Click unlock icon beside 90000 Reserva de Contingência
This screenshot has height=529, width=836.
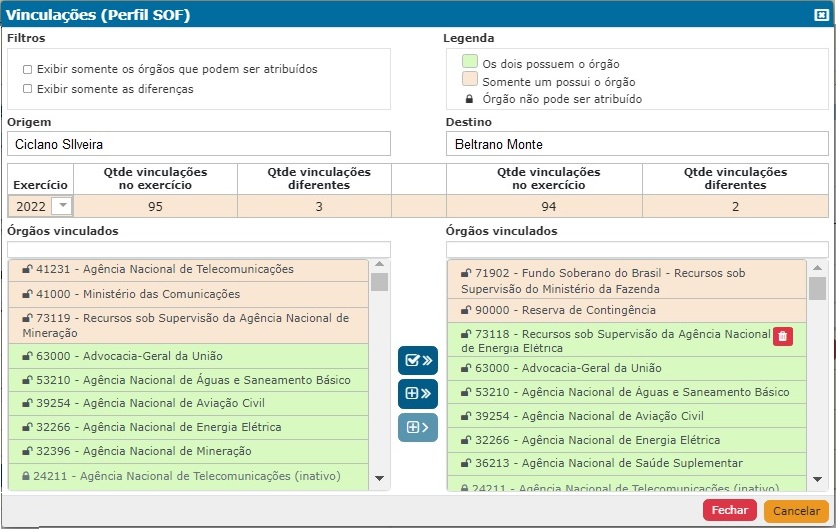(466, 310)
